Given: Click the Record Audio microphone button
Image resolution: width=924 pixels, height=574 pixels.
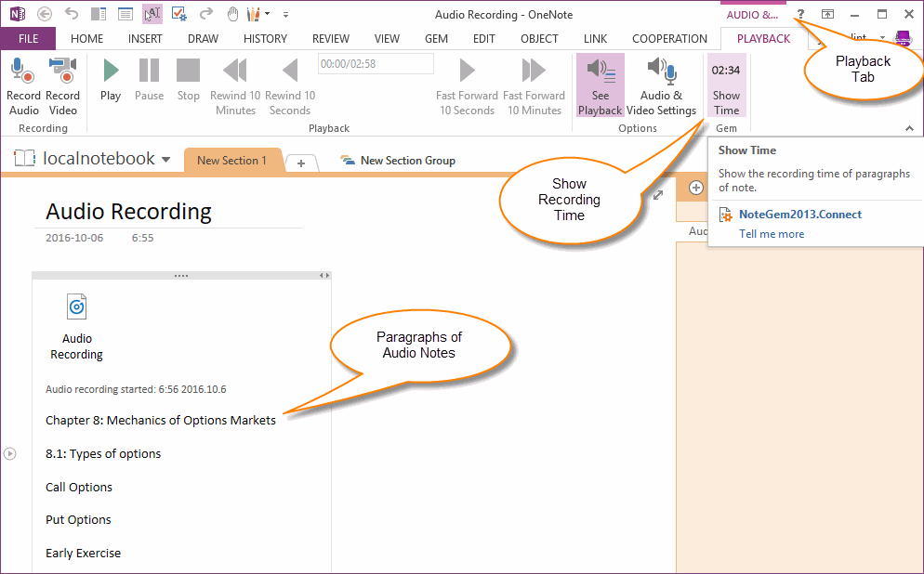Looking at the screenshot, I should pos(23,86).
